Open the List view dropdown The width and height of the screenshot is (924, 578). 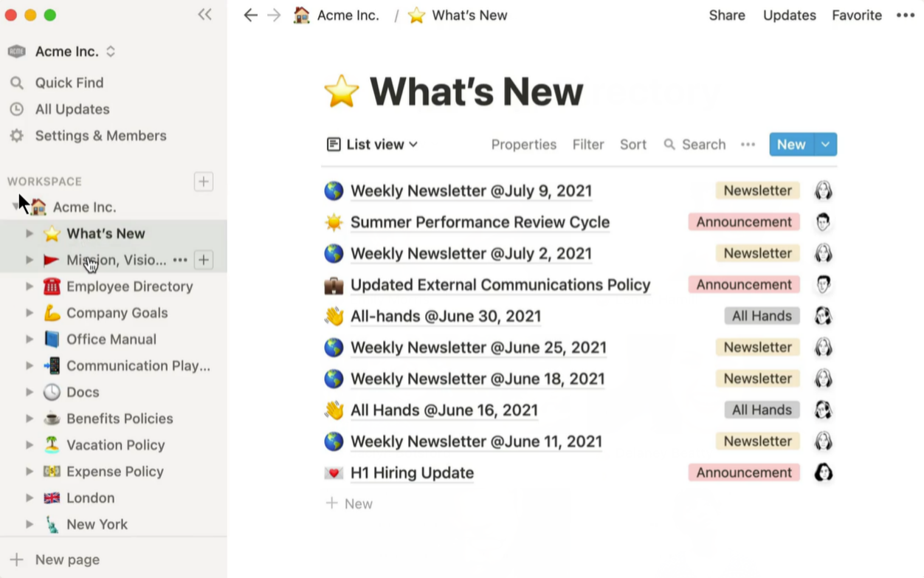tap(372, 145)
